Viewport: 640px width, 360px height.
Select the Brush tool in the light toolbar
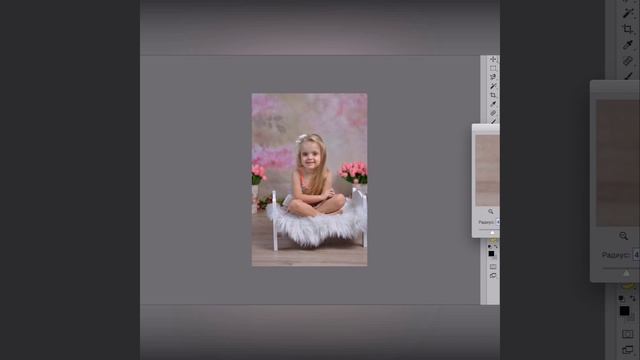pos(493,121)
